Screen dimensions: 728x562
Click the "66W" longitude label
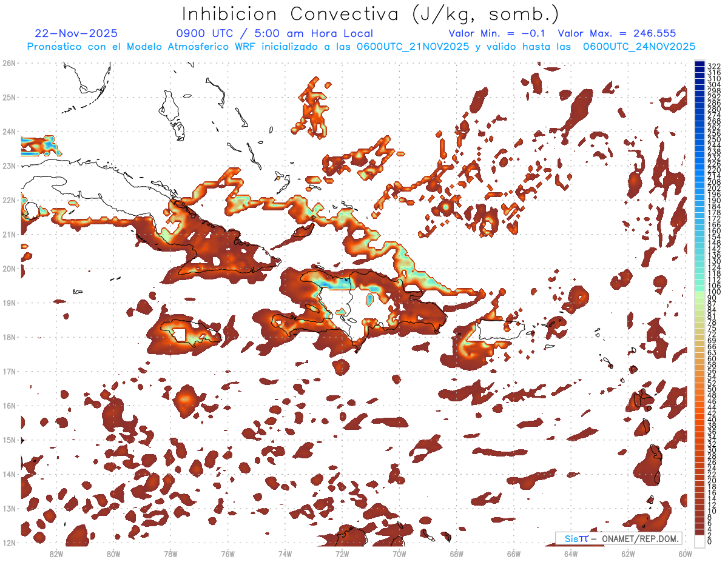click(514, 554)
